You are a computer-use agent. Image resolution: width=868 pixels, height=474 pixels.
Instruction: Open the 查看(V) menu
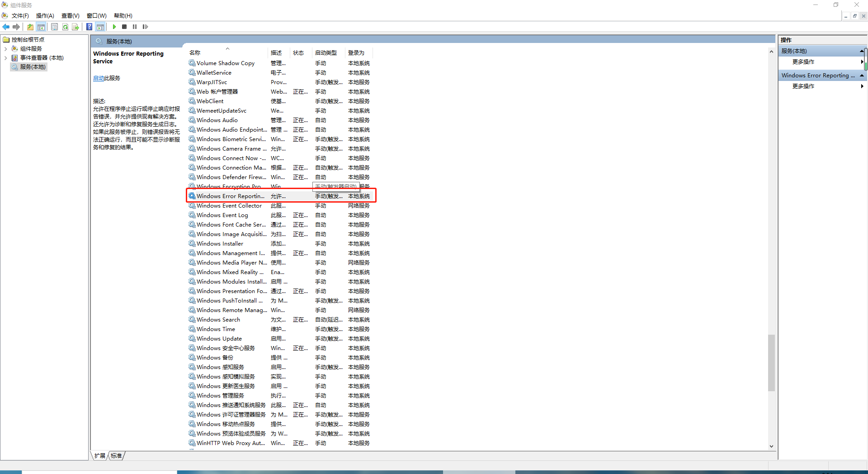click(x=70, y=15)
